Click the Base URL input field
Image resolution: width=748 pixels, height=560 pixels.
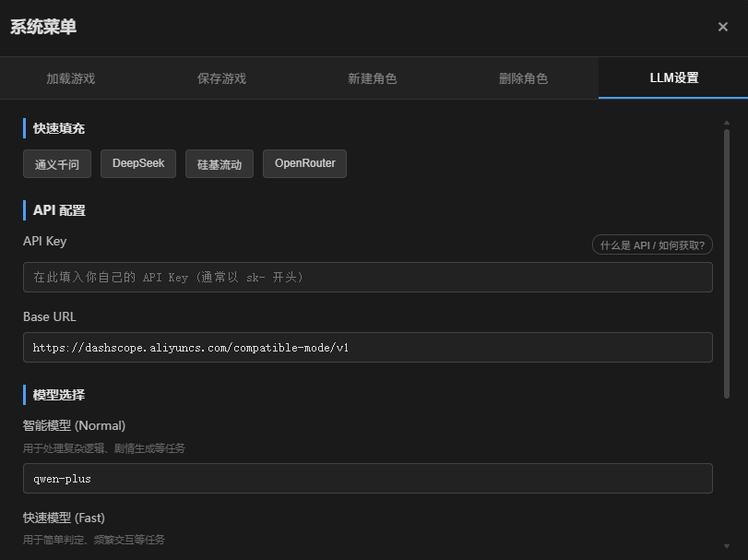(368, 348)
